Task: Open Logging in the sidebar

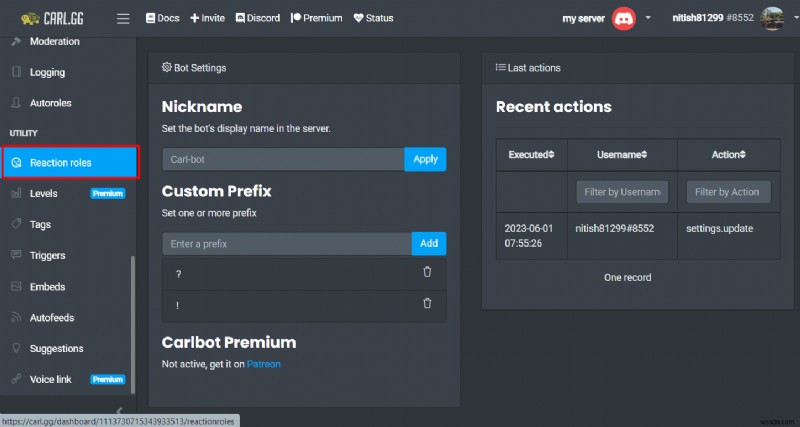Action: 47,72
